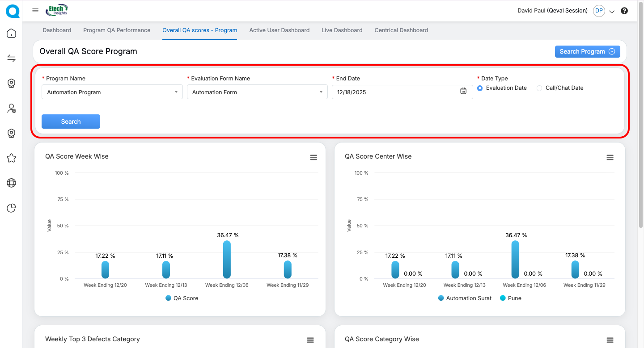
Task: Open the user settings sidebar icon
Action: tap(11, 108)
